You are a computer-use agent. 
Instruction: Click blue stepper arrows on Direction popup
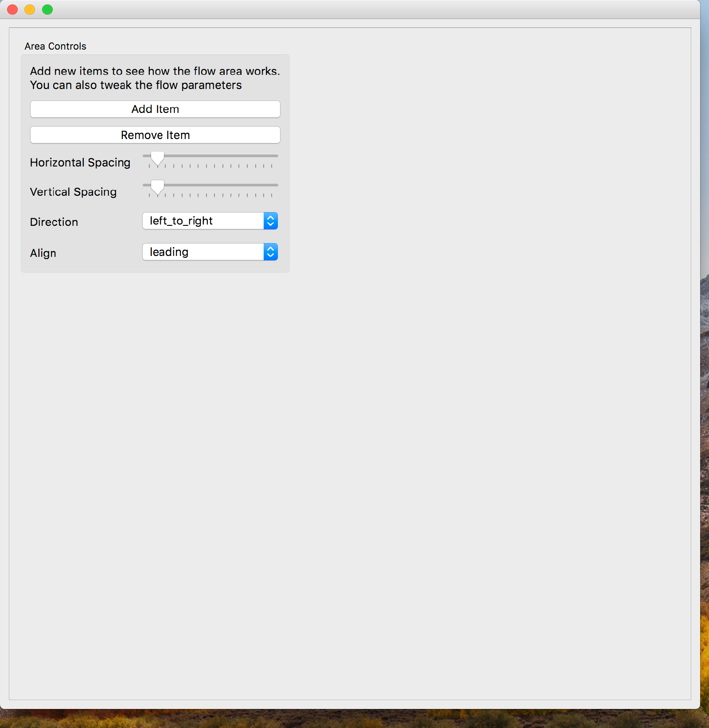tap(270, 221)
